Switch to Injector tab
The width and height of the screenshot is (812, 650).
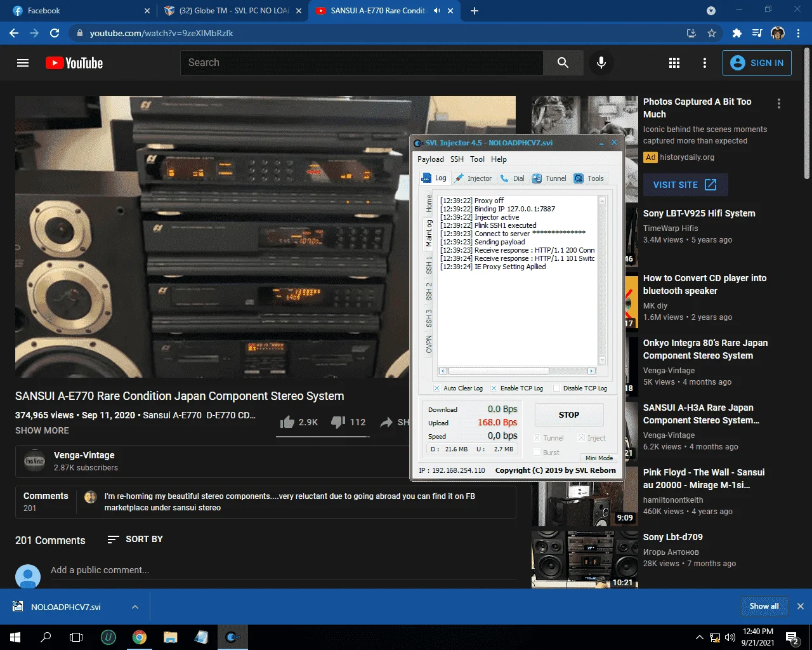[473, 178]
